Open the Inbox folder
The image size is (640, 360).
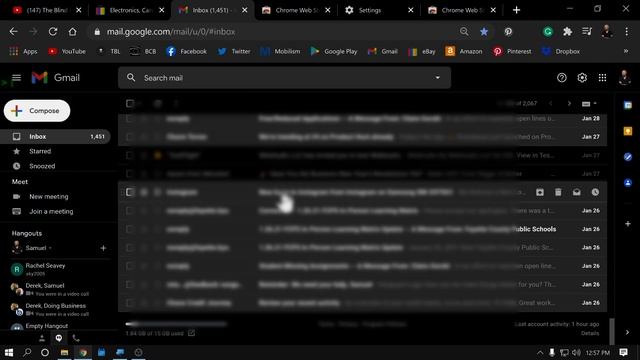56,136
